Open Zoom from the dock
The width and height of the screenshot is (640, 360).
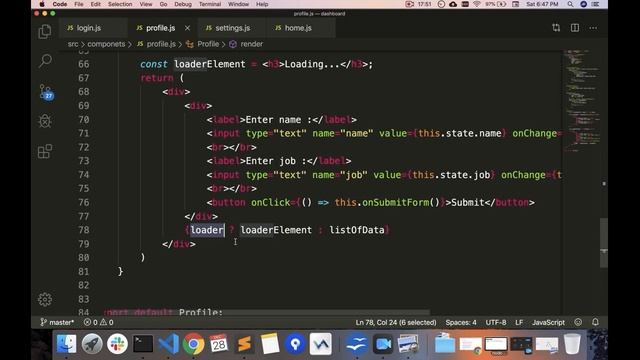pos(383,344)
